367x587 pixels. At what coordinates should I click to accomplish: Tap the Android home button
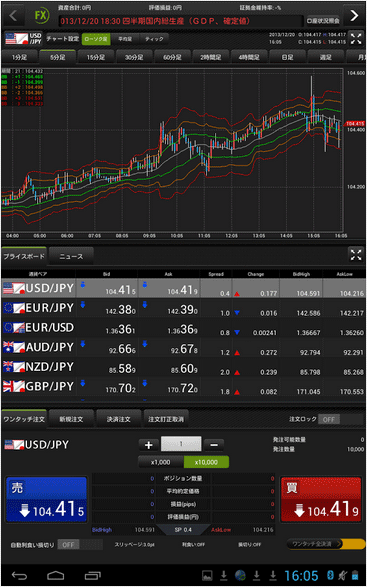pos(55,575)
